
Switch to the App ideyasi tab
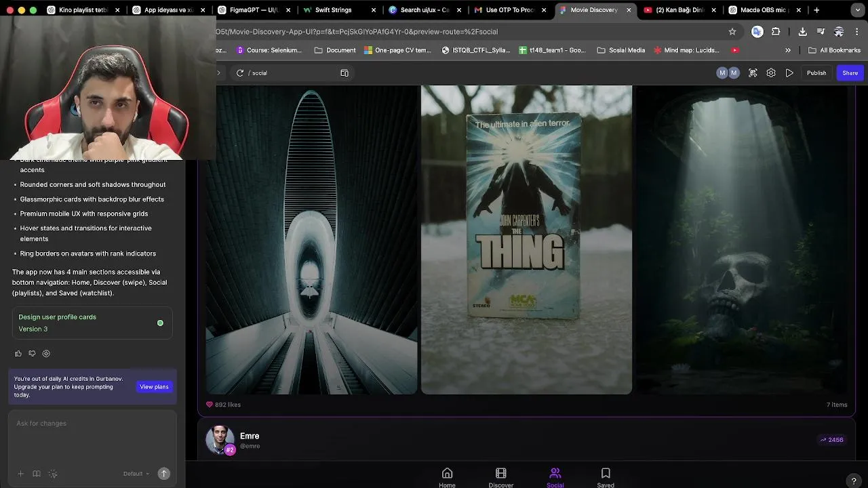point(168,10)
